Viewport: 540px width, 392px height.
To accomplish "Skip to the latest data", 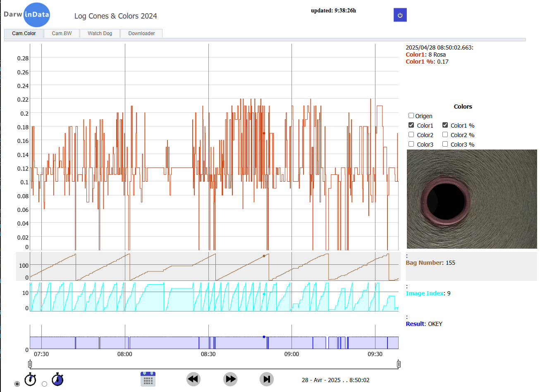I will [x=267, y=379].
